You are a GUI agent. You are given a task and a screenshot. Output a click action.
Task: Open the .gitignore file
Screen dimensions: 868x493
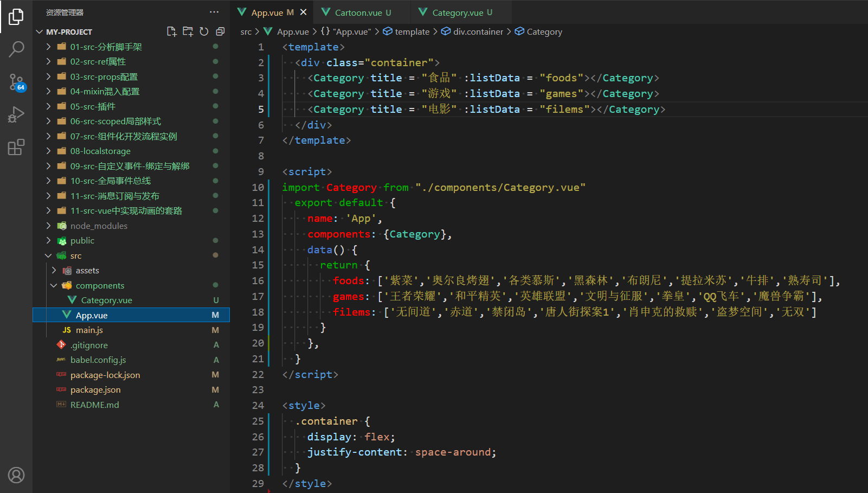131,345
